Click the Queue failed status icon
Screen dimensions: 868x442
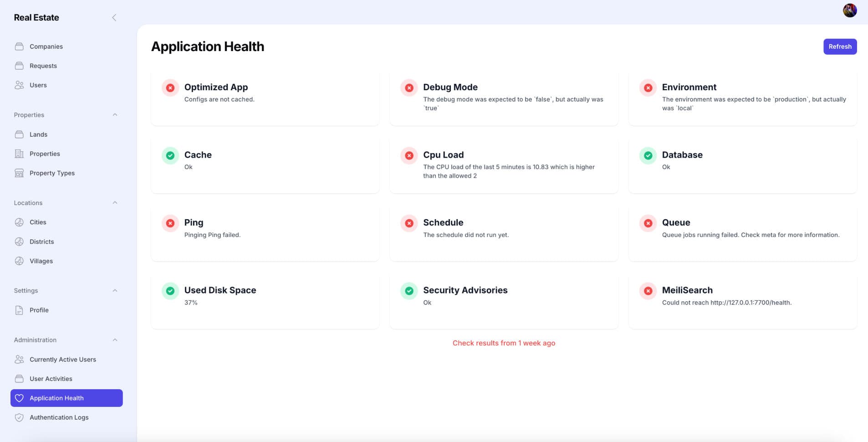click(x=648, y=223)
